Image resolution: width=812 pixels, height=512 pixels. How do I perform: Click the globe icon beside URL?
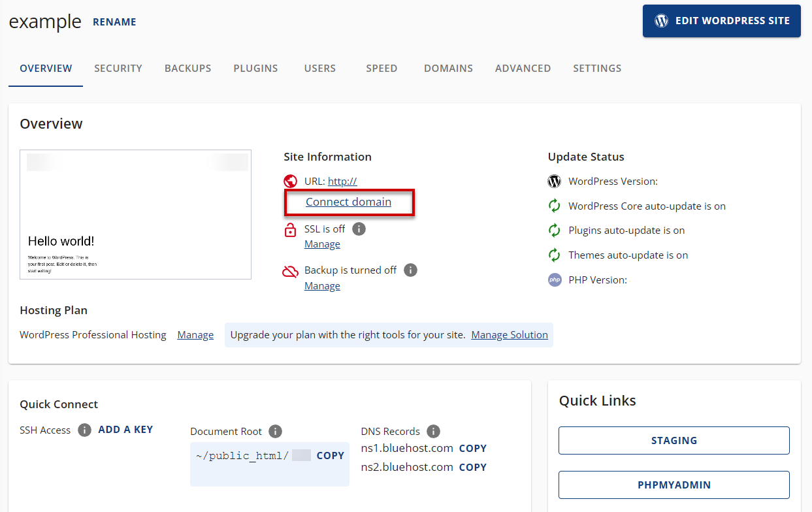[291, 182]
